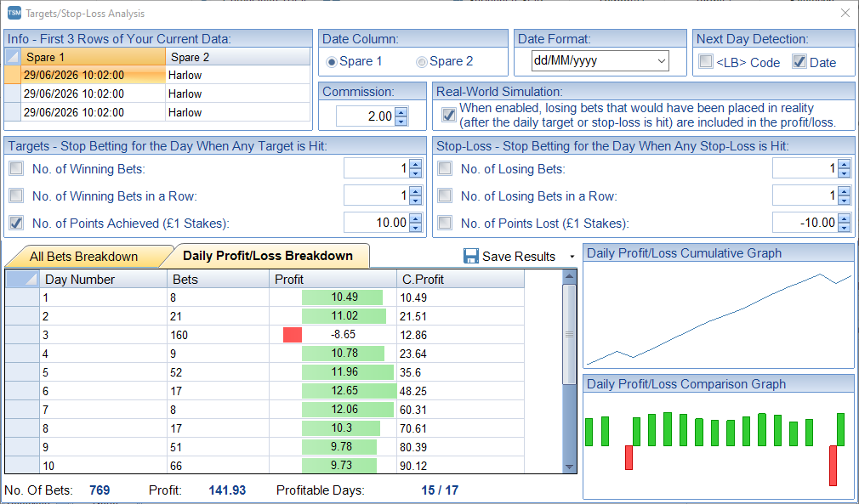
Task: Click the Spare 1 column header
Action: [94, 57]
